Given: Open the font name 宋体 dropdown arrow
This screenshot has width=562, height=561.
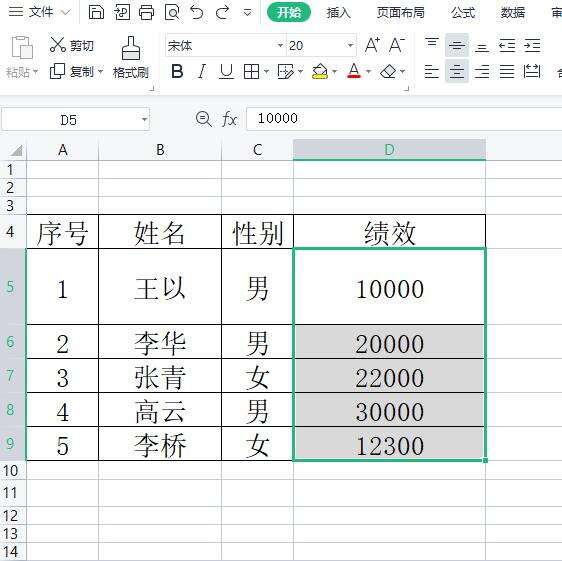Looking at the screenshot, I should click(280, 46).
